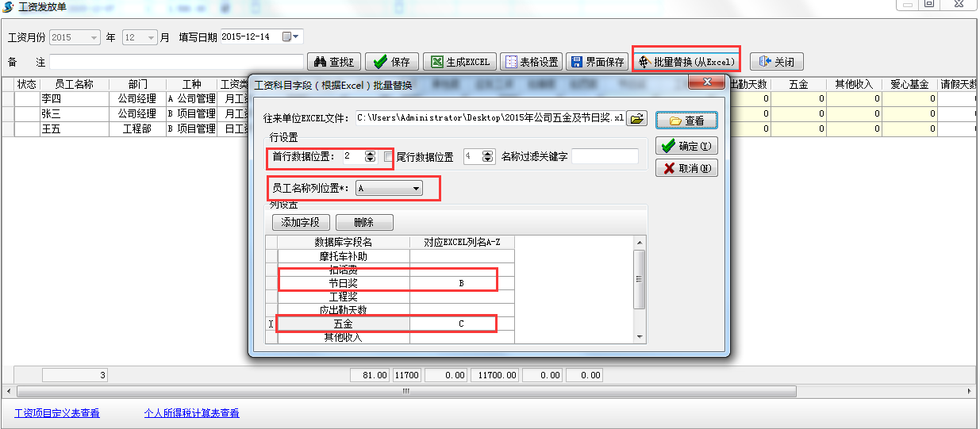Click the 员工名称 column header

click(74, 84)
